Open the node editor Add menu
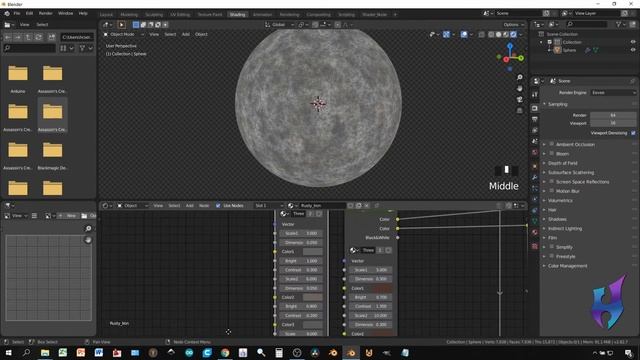640x360 pixels. tap(189, 205)
